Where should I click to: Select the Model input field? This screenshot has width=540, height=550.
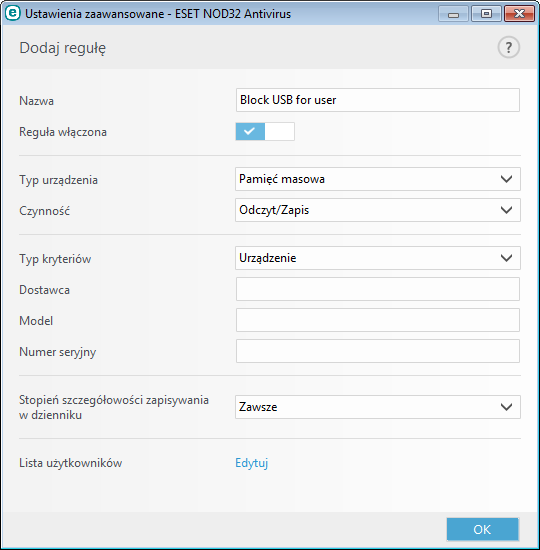378,320
